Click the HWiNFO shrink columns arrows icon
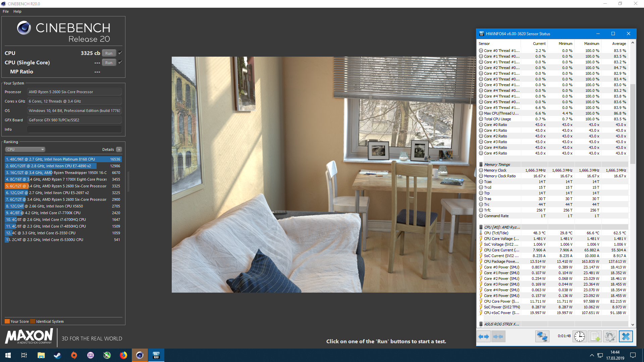Viewport: 644px width, 362px height. point(498,337)
